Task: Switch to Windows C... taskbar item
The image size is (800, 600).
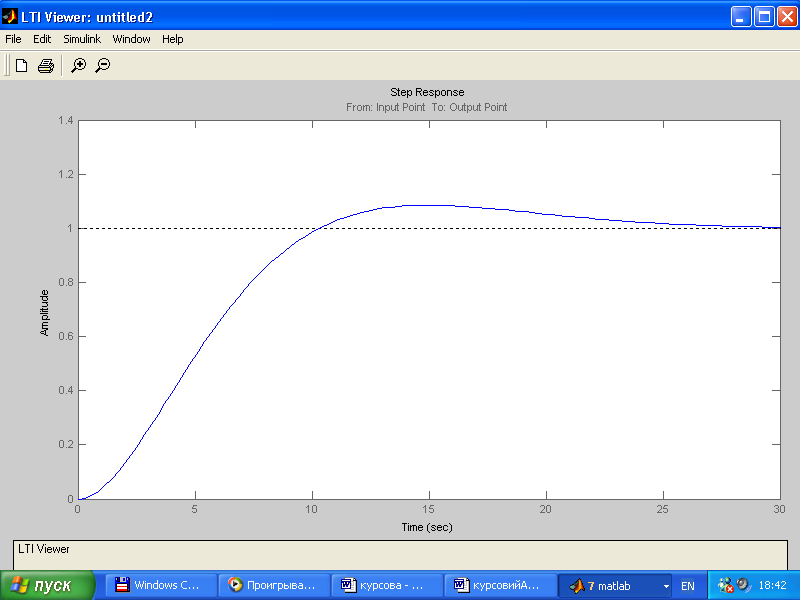Action: click(x=161, y=585)
